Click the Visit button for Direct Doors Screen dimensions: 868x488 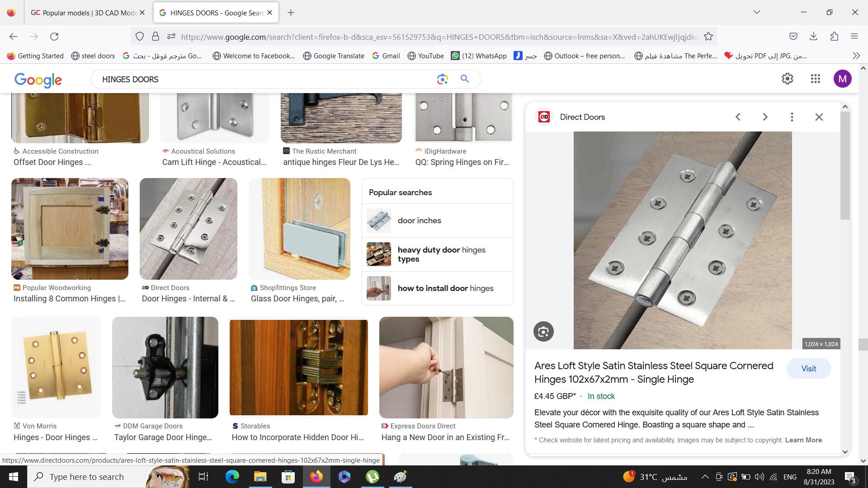pyautogui.click(x=808, y=369)
